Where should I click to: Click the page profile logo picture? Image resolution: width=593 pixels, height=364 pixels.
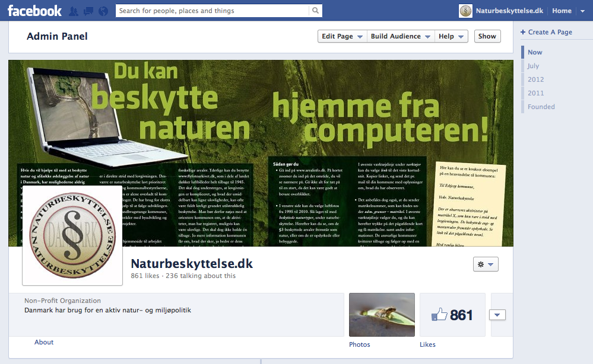[x=72, y=235]
